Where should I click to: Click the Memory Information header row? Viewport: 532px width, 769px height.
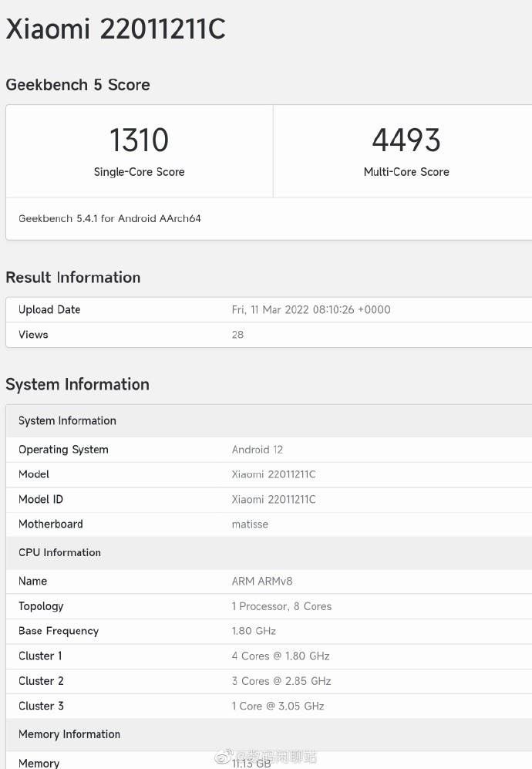click(x=268, y=734)
